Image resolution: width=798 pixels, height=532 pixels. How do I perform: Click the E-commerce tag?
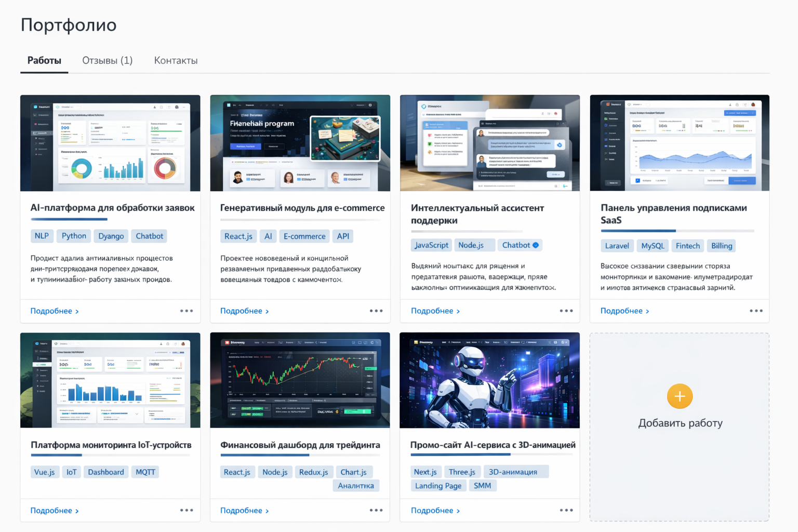304,236
